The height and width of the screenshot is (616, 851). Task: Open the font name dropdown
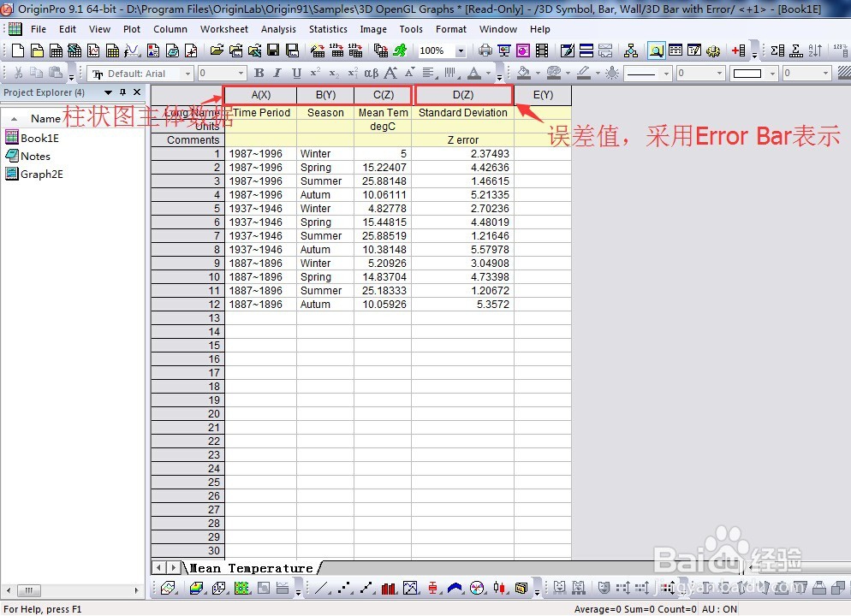coord(187,74)
